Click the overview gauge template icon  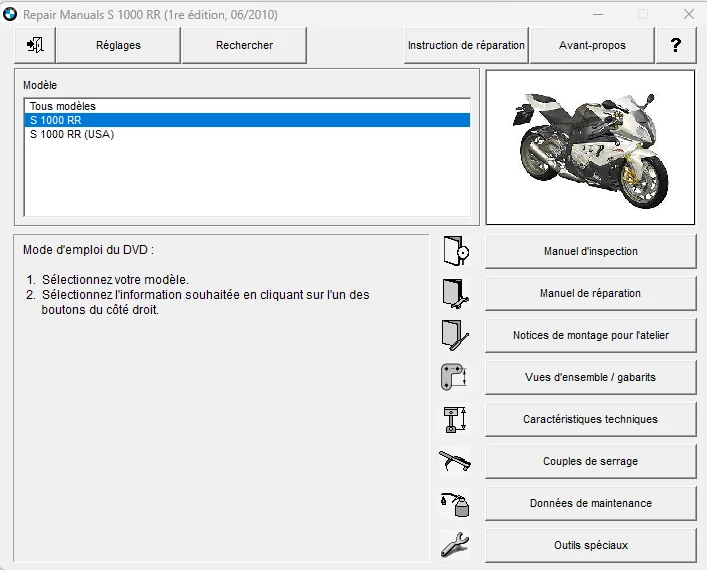(x=454, y=377)
